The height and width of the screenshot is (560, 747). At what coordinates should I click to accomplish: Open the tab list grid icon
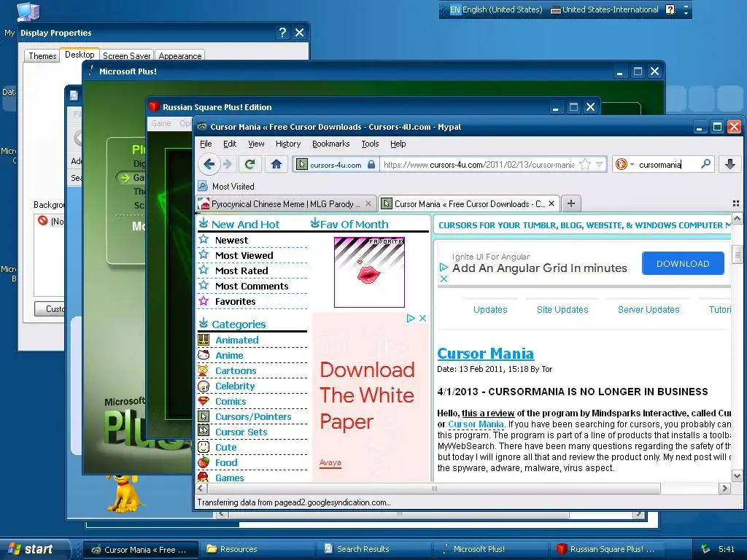click(735, 204)
